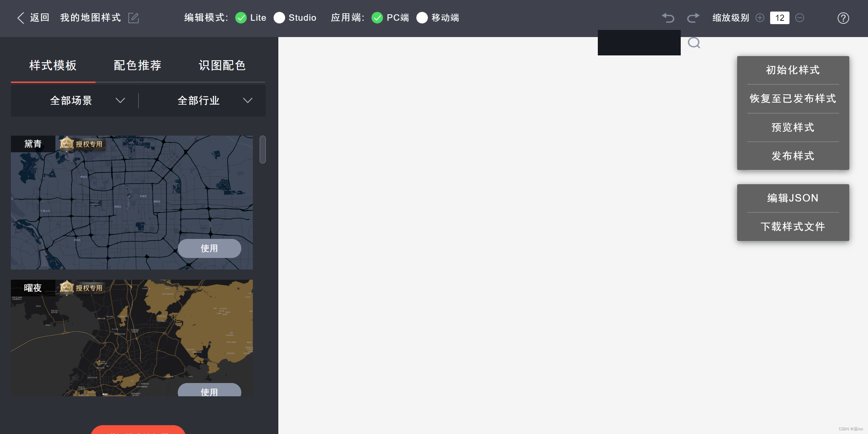
Task: Click 发布样式 to publish style
Action: click(793, 156)
